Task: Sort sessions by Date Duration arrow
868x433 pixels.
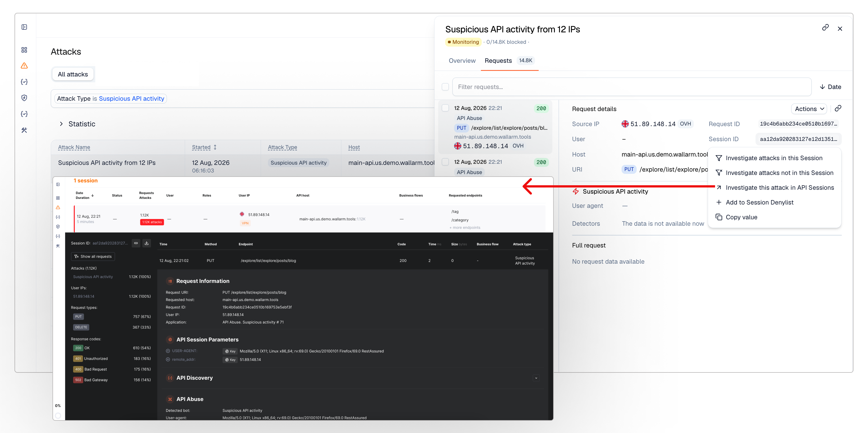Action: (x=93, y=195)
